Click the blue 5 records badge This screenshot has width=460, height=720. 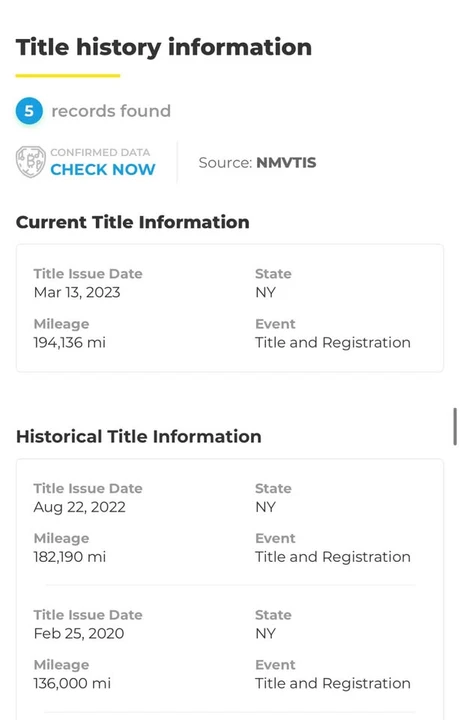29,111
